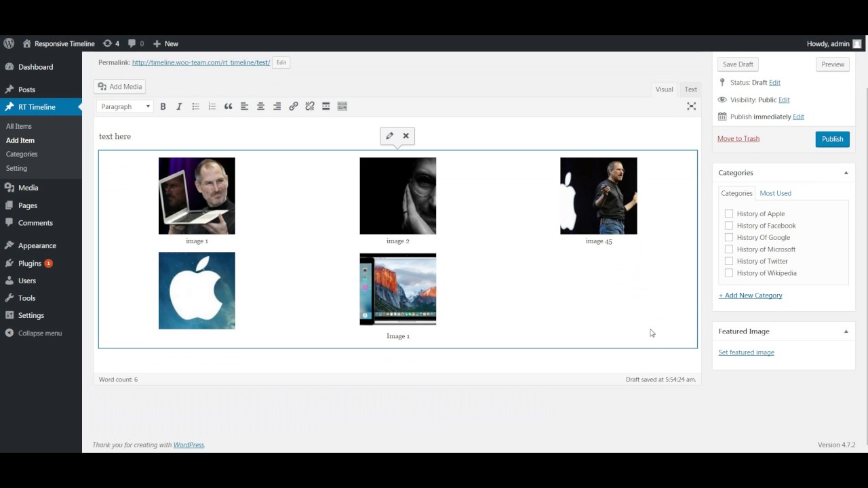The height and width of the screenshot is (488, 868).
Task: Insert a bulleted list
Action: (195, 106)
